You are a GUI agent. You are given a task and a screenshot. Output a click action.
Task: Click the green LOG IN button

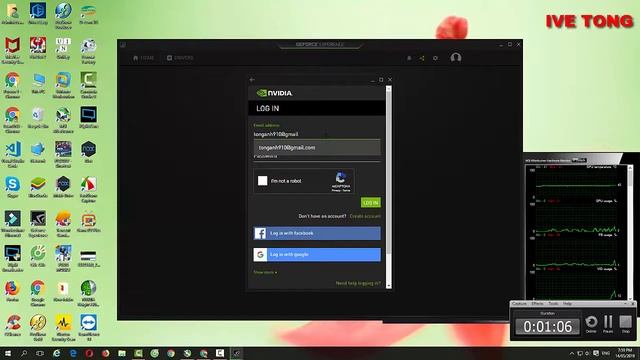point(371,202)
